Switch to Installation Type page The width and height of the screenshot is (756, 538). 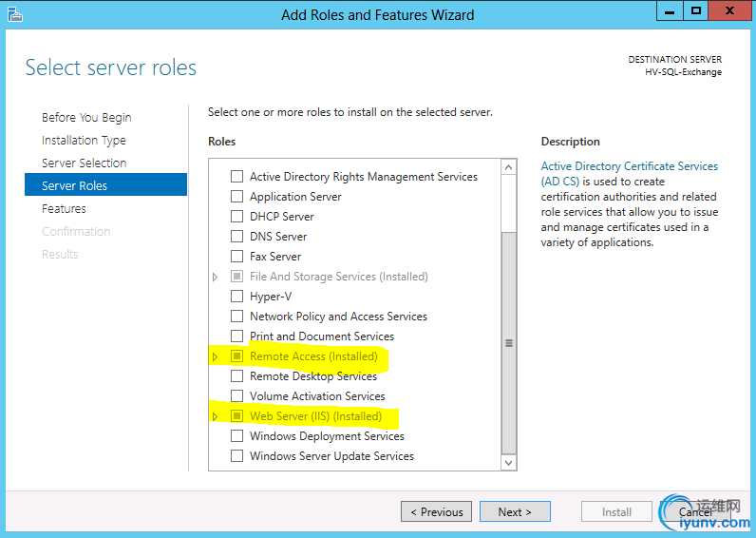coord(84,141)
